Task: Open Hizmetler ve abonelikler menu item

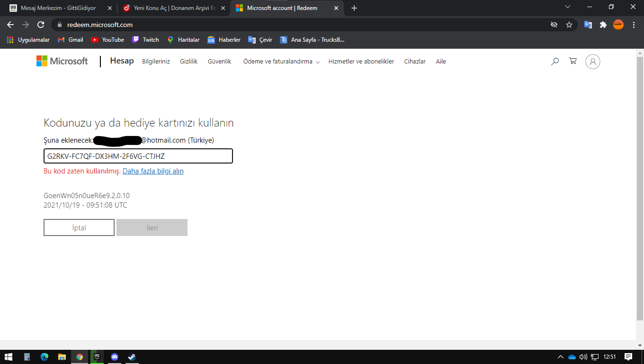Action: coord(361,62)
